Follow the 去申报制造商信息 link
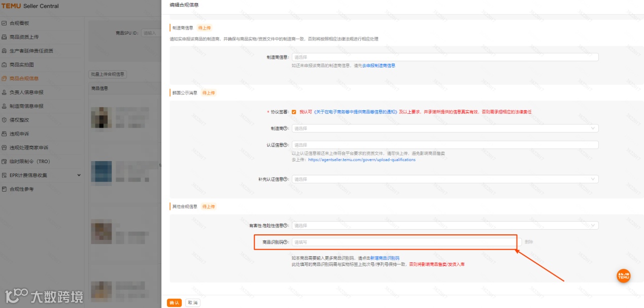The image size is (644, 308). point(379,66)
